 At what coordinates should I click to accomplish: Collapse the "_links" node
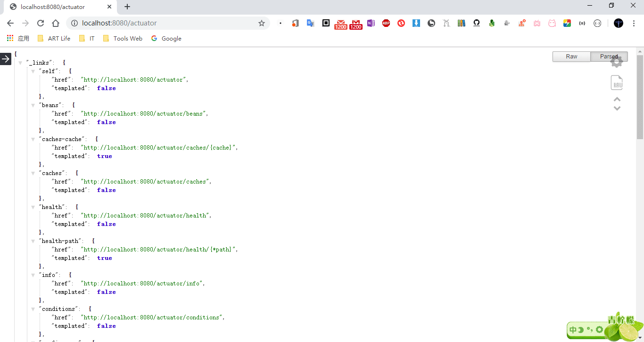tap(20, 63)
